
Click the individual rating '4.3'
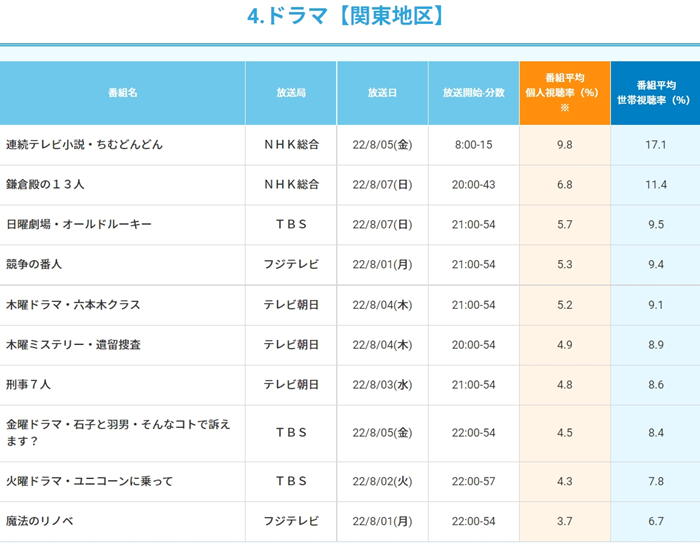[x=565, y=481]
